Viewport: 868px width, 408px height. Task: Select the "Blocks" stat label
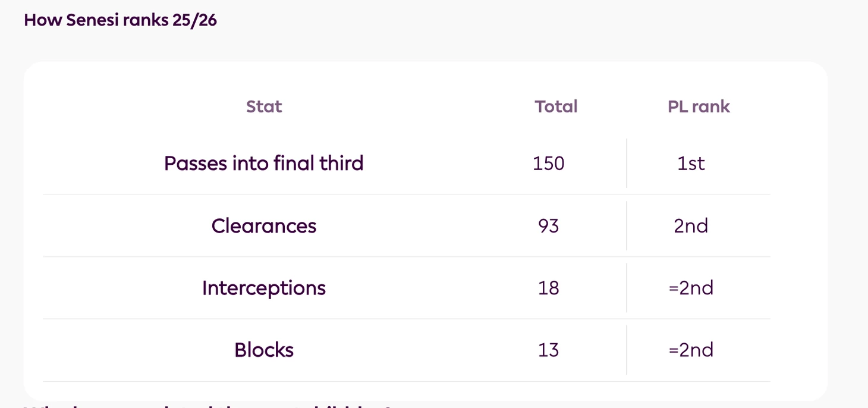coord(263,350)
